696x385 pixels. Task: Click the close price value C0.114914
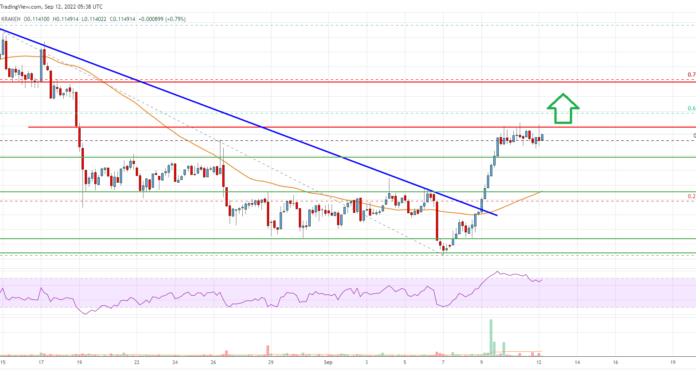point(122,19)
